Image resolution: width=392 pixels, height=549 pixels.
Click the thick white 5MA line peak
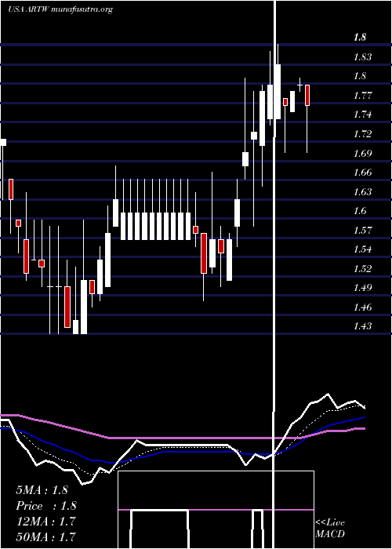tap(328, 394)
